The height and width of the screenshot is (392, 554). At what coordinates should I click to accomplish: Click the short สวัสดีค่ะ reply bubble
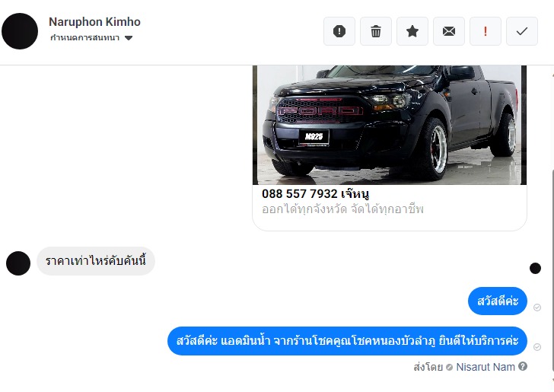coord(498,301)
